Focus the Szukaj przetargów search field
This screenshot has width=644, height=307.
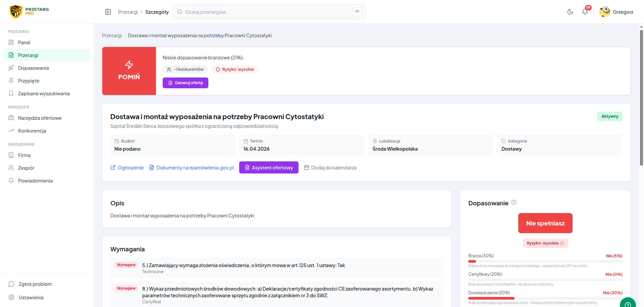point(269,12)
